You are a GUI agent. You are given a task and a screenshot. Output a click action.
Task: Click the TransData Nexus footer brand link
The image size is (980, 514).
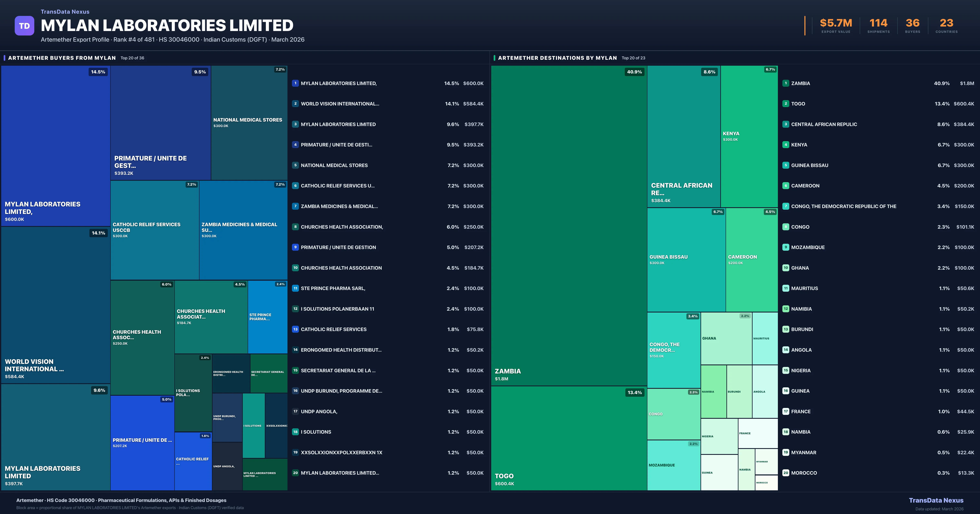tap(936, 500)
